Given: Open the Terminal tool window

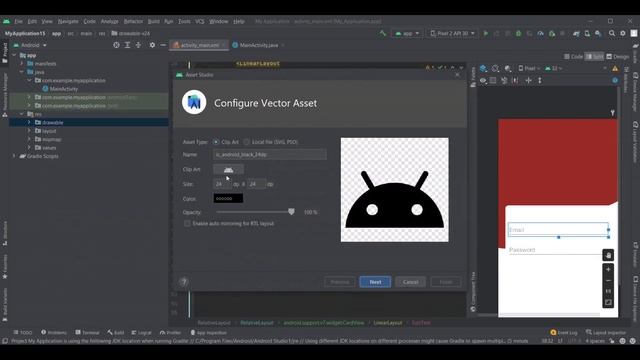Looking at the screenshot, I should pyautogui.click(x=88, y=332).
